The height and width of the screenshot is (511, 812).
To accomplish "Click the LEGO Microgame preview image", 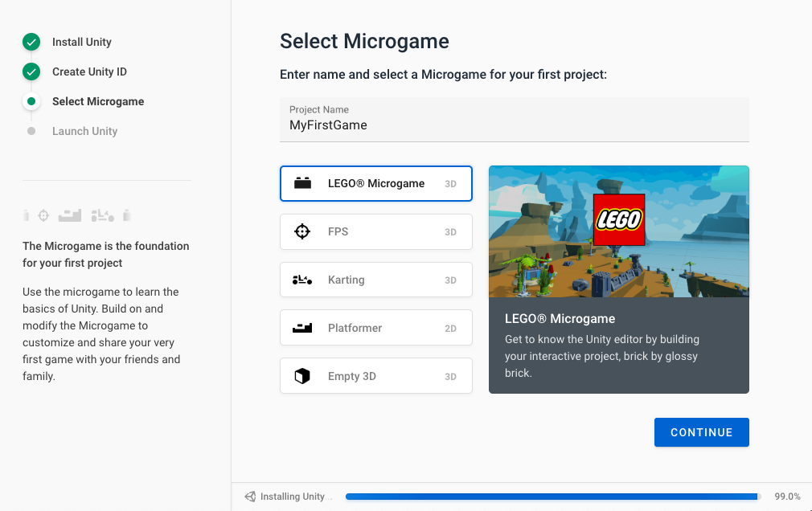I will [618, 231].
